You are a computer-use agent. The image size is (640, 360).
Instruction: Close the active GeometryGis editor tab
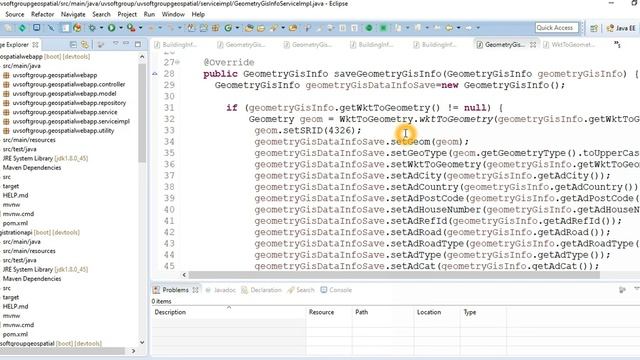533,44
